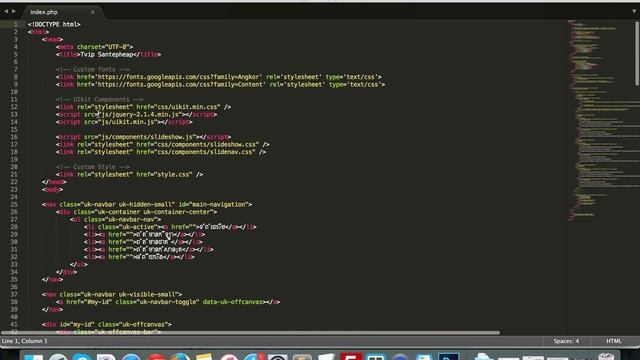
Task: Open Finder in the Dock
Action: (33, 357)
